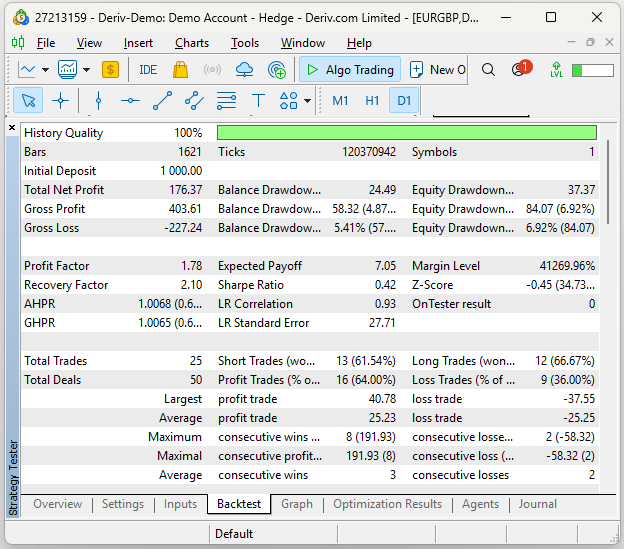Select the text label T tool

pos(258,101)
